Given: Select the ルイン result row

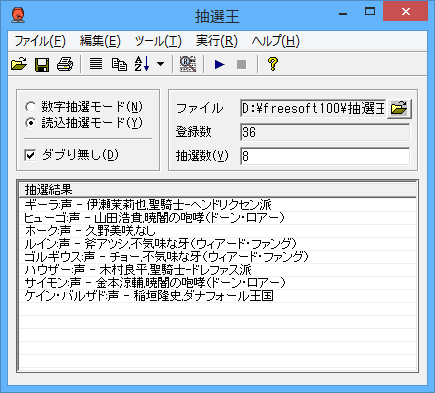Looking at the screenshot, I should [218, 244].
